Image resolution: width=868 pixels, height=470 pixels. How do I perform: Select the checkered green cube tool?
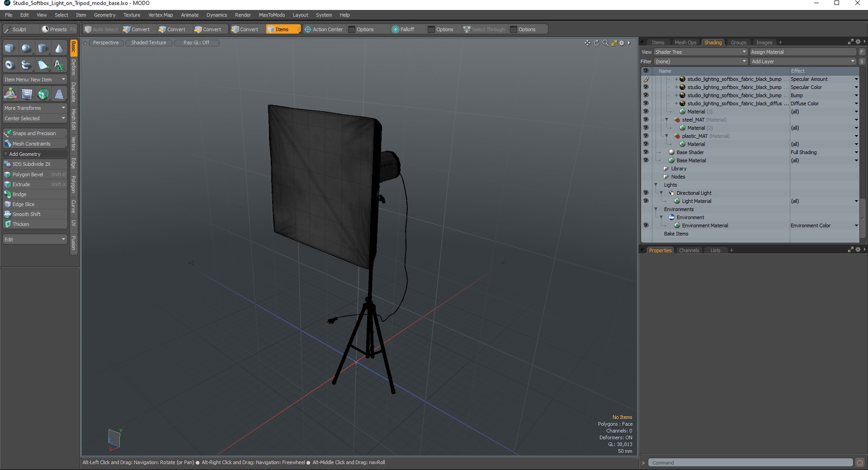[43, 94]
